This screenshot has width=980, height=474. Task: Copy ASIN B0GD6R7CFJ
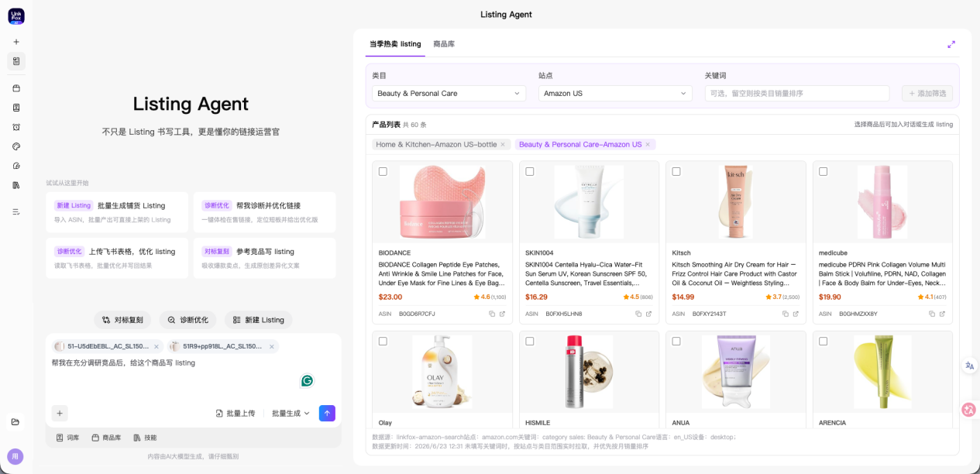pos(492,314)
